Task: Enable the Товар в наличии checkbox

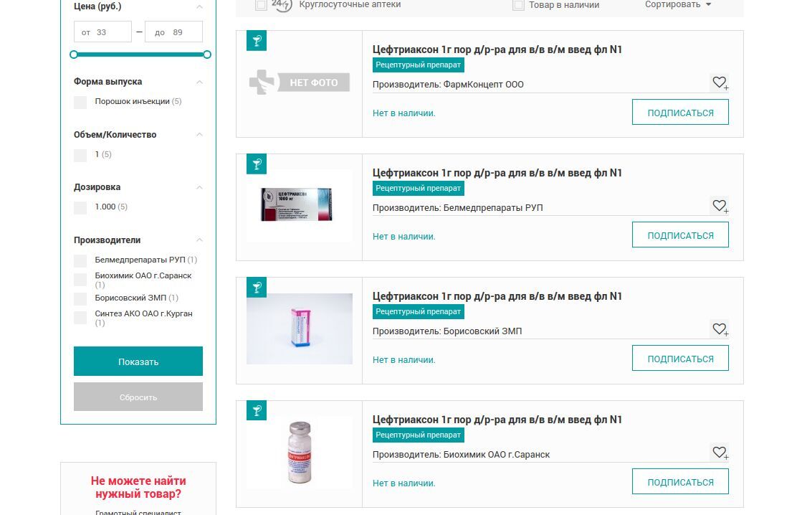Action: point(518,5)
